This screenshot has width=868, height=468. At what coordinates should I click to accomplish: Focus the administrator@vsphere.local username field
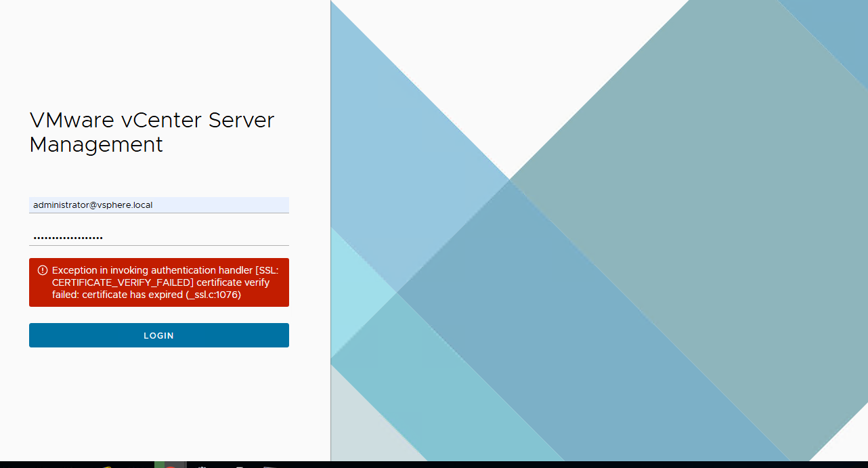click(159, 205)
